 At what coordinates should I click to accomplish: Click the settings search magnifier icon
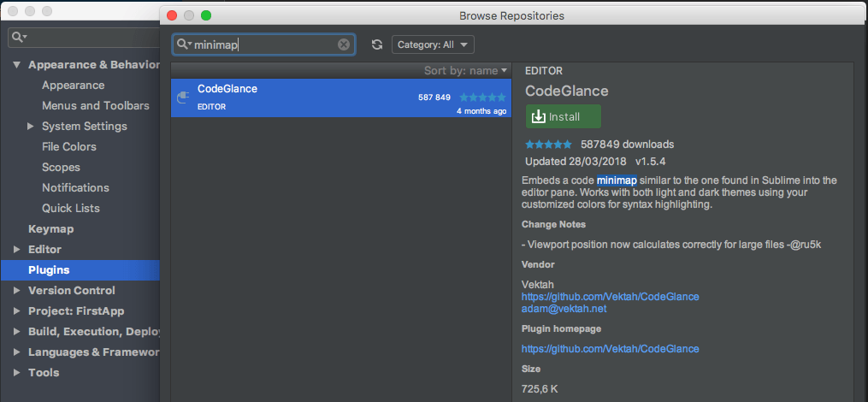19,38
